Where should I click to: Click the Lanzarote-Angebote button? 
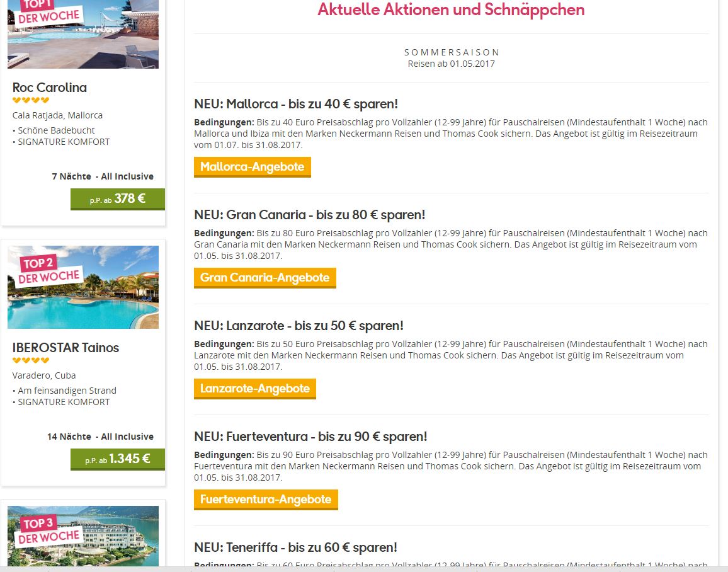(255, 389)
